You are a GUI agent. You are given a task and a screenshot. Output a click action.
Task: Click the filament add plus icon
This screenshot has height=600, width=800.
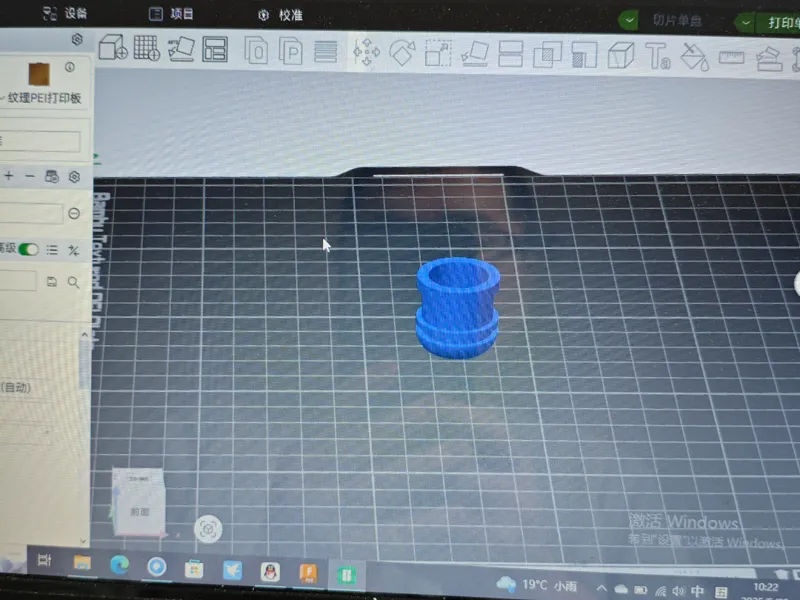pos(9,176)
